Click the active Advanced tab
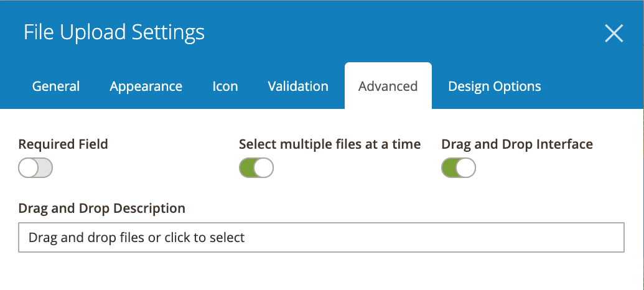644x290 pixels. 388,87
